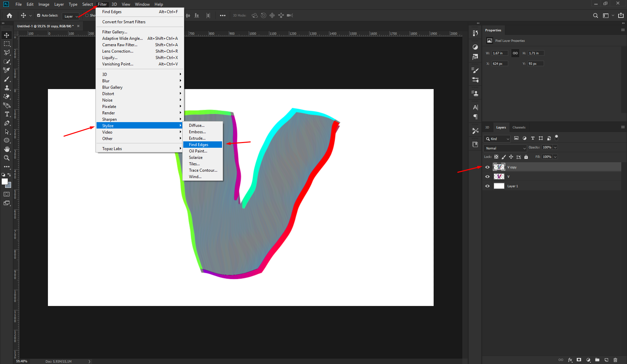Select the Paint Bucket tool

click(6, 105)
